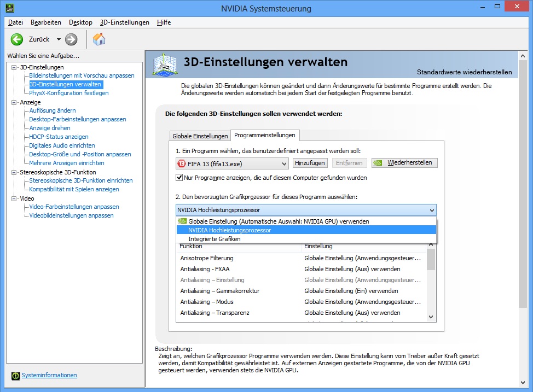The image size is (533, 392).
Task: Select the Antialiasing – Modus row
Action: coord(301,302)
